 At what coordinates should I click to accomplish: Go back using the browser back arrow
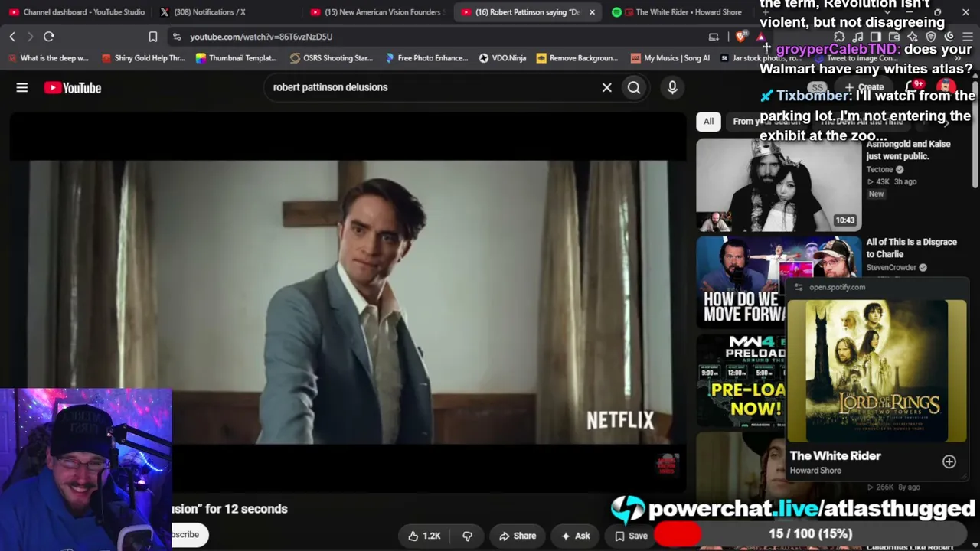pyautogui.click(x=12, y=37)
